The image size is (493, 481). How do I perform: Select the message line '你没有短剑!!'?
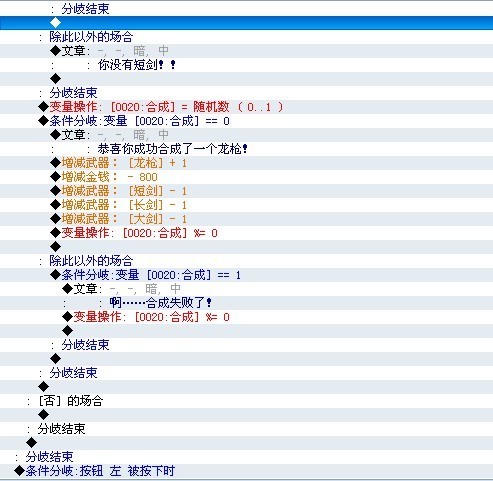(x=246, y=65)
